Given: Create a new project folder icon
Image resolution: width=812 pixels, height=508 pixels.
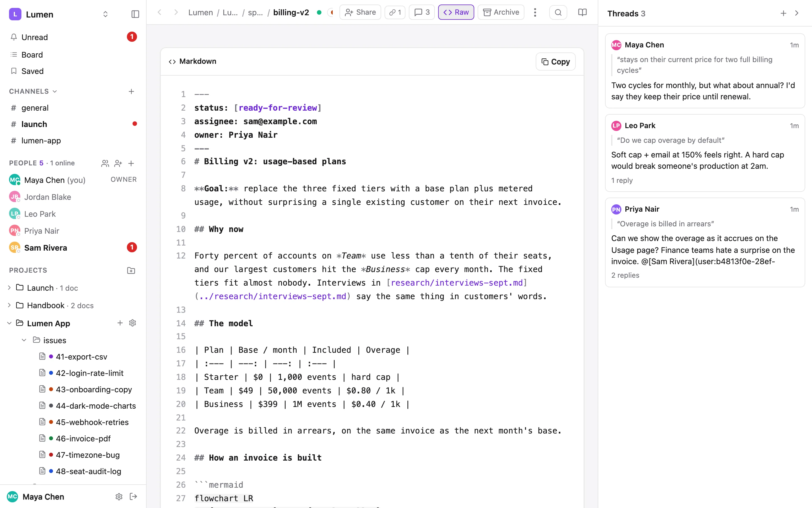Looking at the screenshot, I should 131,270.
